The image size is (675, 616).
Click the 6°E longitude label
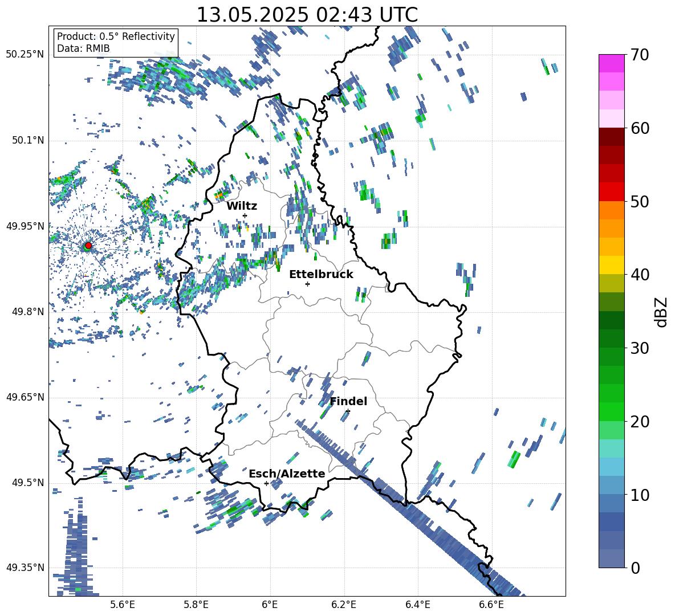(270, 605)
